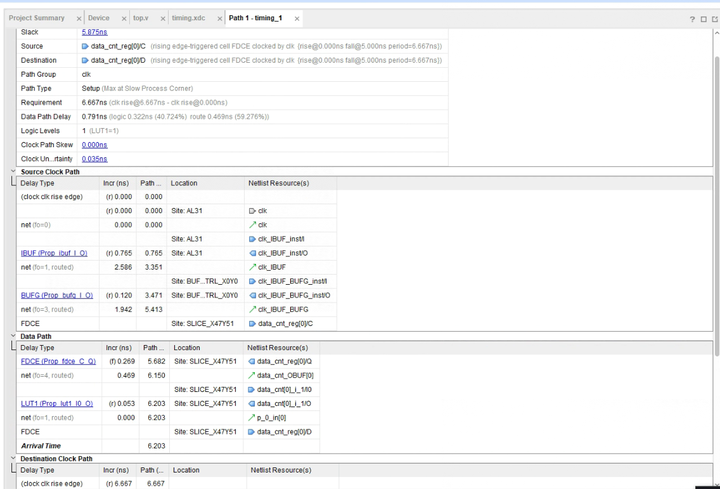Screen dimensions: 720x489
Task: Click the net icon next to clk net
Action: (x=252, y=225)
